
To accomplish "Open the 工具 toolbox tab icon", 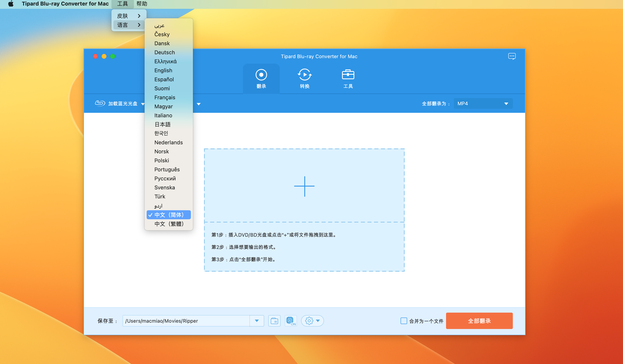I will (348, 75).
